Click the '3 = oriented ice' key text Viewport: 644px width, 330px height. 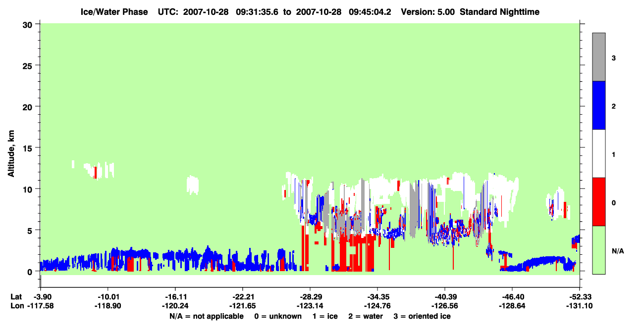422,316
